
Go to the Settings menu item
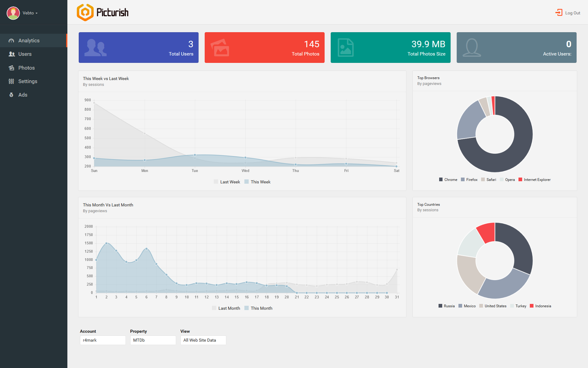tap(28, 81)
